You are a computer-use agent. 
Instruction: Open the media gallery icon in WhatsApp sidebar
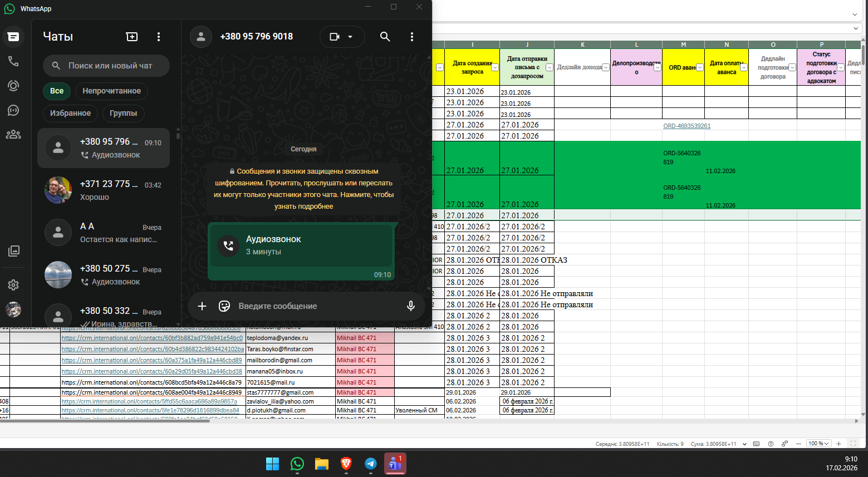click(13, 251)
